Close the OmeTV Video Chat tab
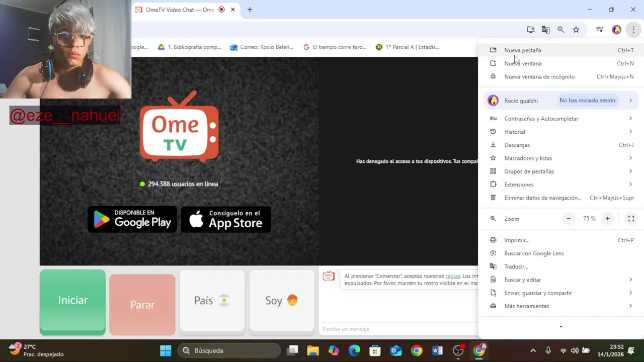The height and width of the screenshot is (362, 644). [x=233, y=10]
